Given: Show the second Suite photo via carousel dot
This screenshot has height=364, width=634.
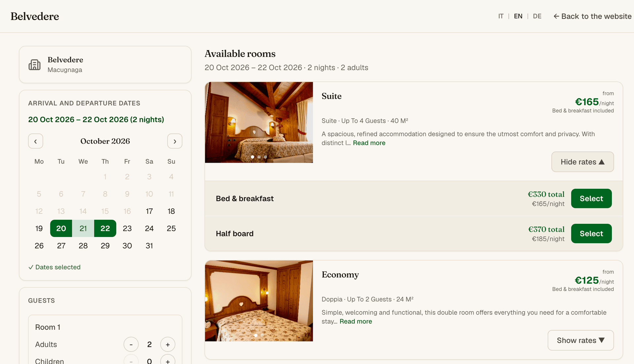Looking at the screenshot, I should (259, 157).
